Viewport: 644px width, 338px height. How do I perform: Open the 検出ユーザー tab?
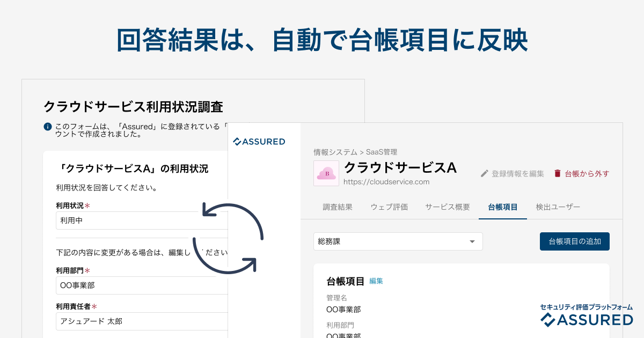(x=558, y=207)
